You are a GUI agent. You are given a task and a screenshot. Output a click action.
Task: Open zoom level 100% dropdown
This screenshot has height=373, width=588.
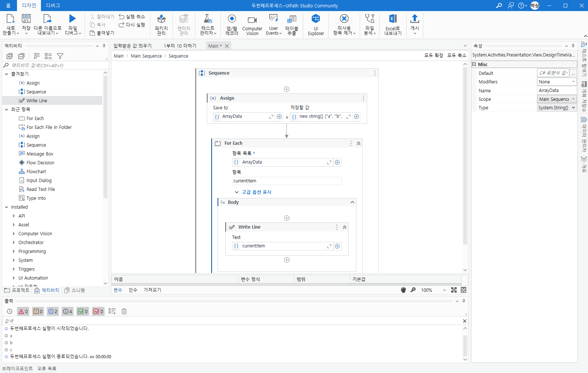pos(444,290)
